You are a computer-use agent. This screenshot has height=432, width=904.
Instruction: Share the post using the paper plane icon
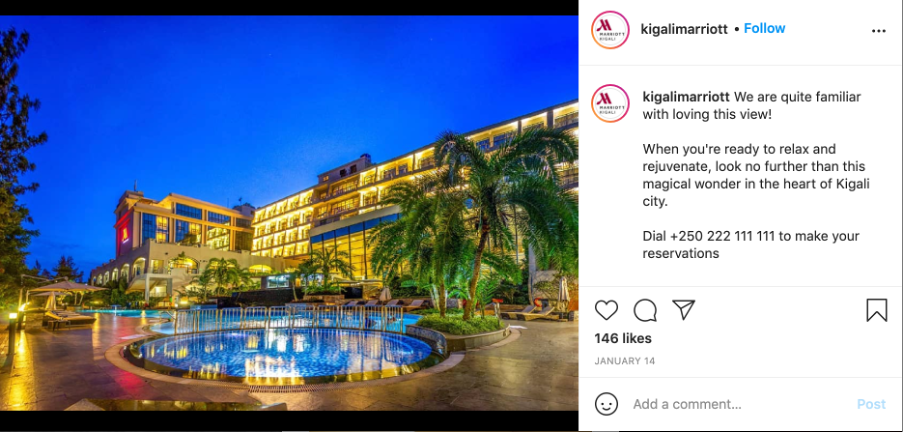pyautogui.click(x=684, y=310)
